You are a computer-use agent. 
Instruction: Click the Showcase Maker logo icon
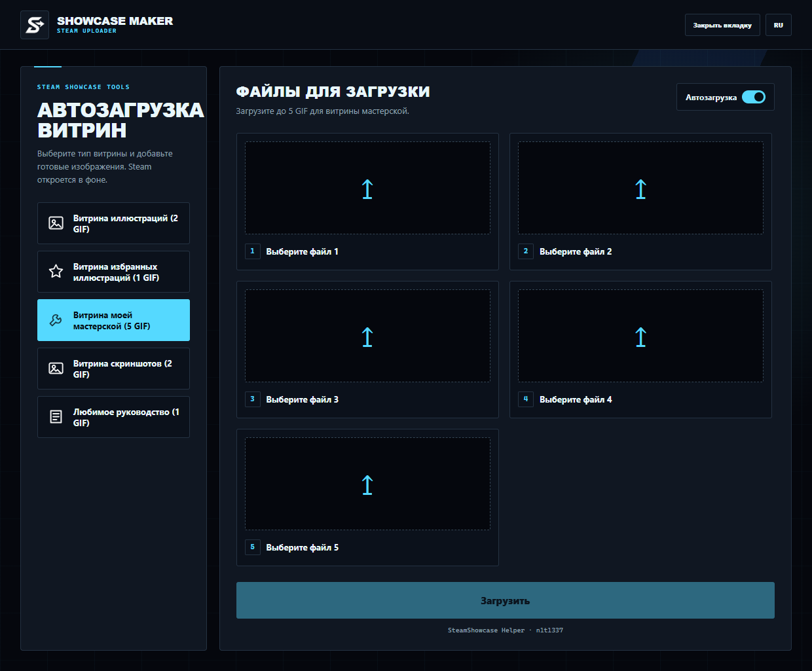point(35,25)
